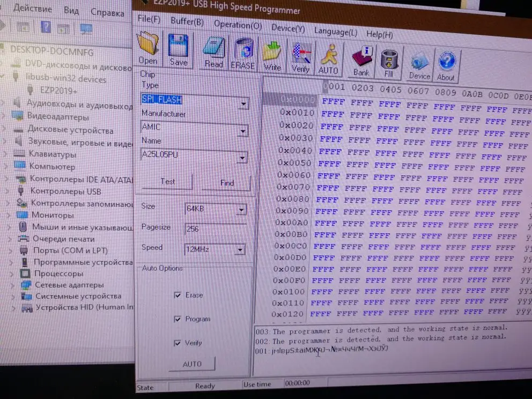The height and width of the screenshot is (399, 532).
Task: Open the chip Name A25L05PU dropdown
Action: pos(242,158)
